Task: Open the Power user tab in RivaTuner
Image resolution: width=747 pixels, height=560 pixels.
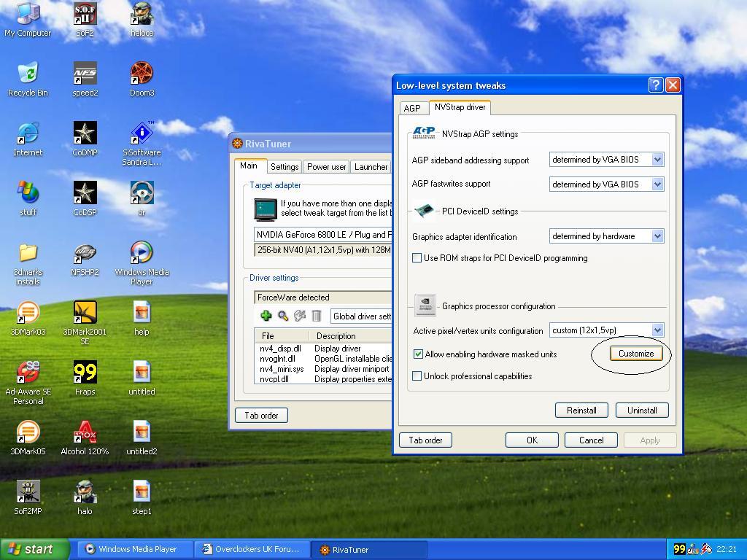Action: pos(326,167)
